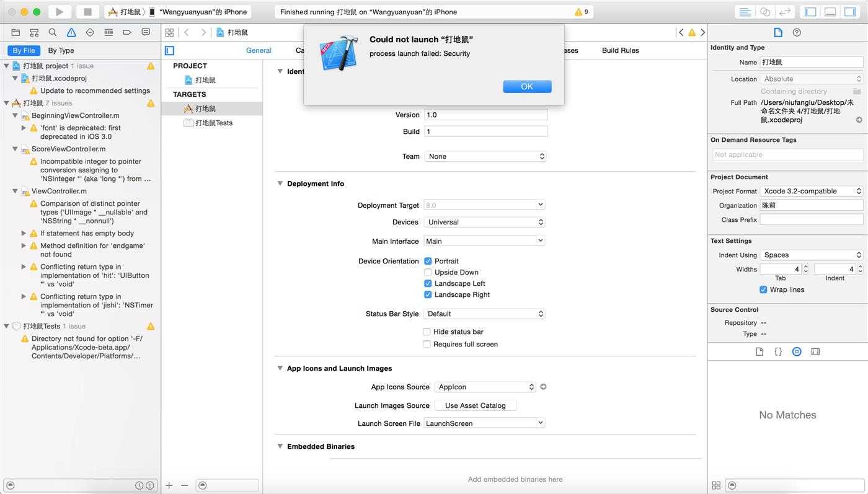Go forward in editor history
Viewport: 868px width, 494px height.
click(203, 32)
